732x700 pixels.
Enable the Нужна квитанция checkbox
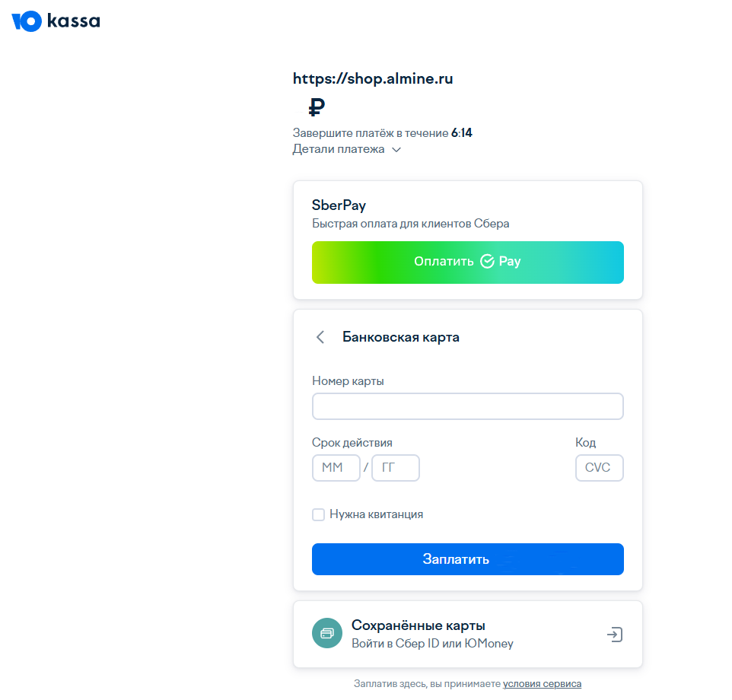(x=319, y=515)
